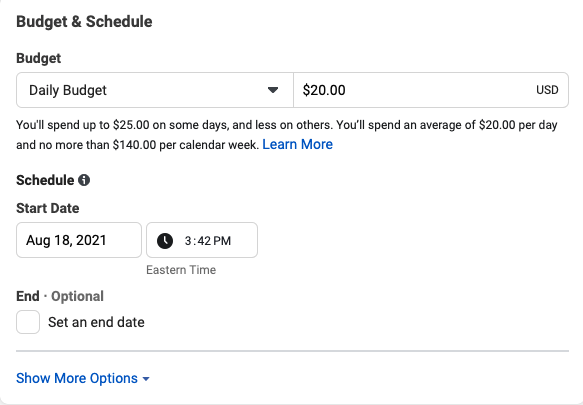Select the hour value 3 in time
The width and height of the screenshot is (583, 405).
tap(188, 241)
